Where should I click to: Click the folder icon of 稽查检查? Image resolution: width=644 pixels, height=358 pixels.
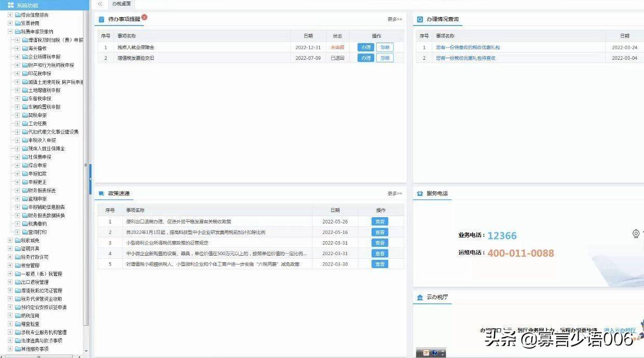pyautogui.click(x=18, y=324)
